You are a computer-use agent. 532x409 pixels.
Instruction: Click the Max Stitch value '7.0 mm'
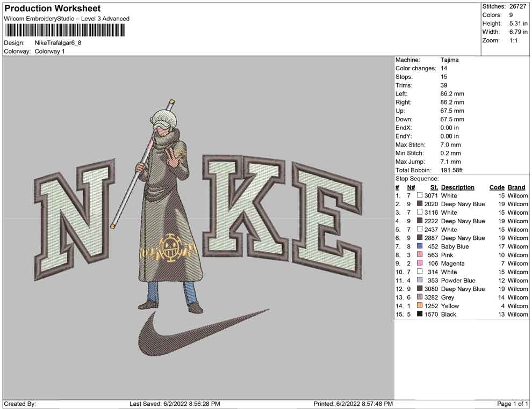click(x=450, y=145)
